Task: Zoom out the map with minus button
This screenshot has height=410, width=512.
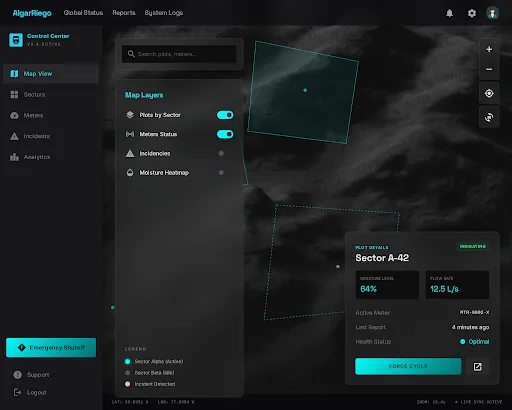Action: (x=489, y=69)
